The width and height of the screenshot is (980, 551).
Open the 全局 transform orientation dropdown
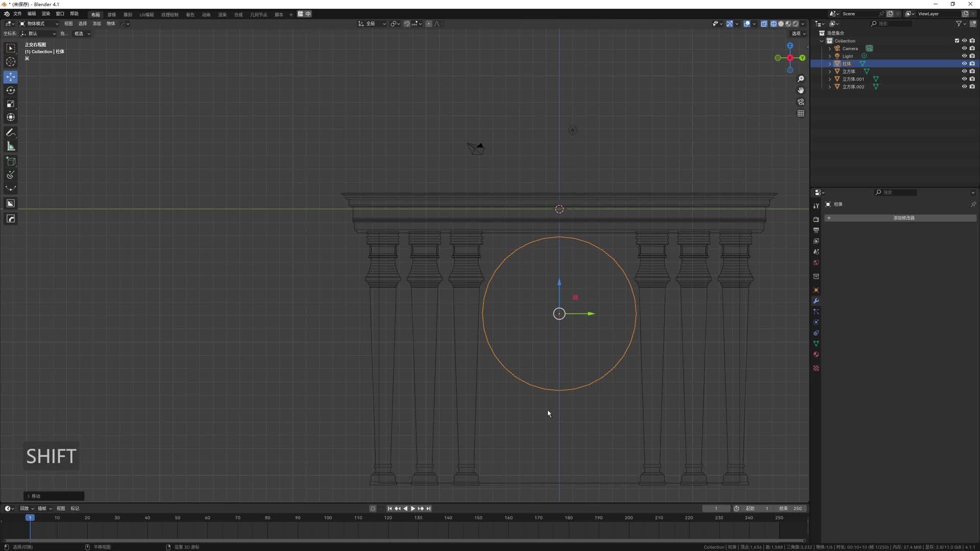(x=372, y=23)
